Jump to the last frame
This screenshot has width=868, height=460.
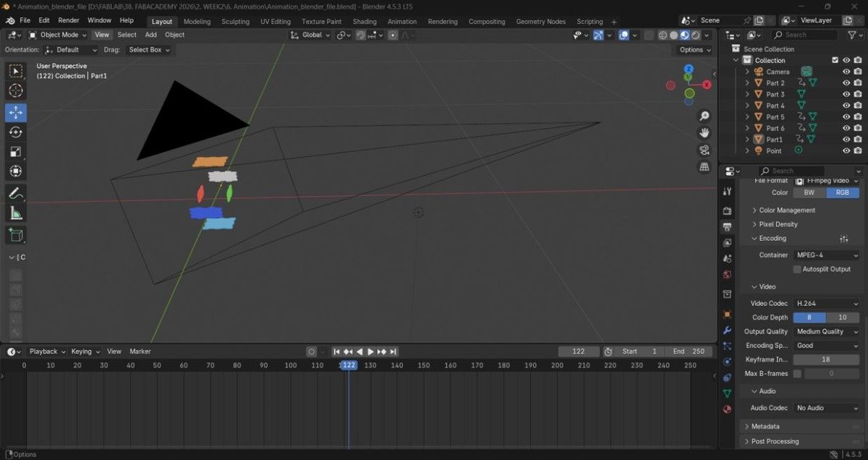(393, 352)
